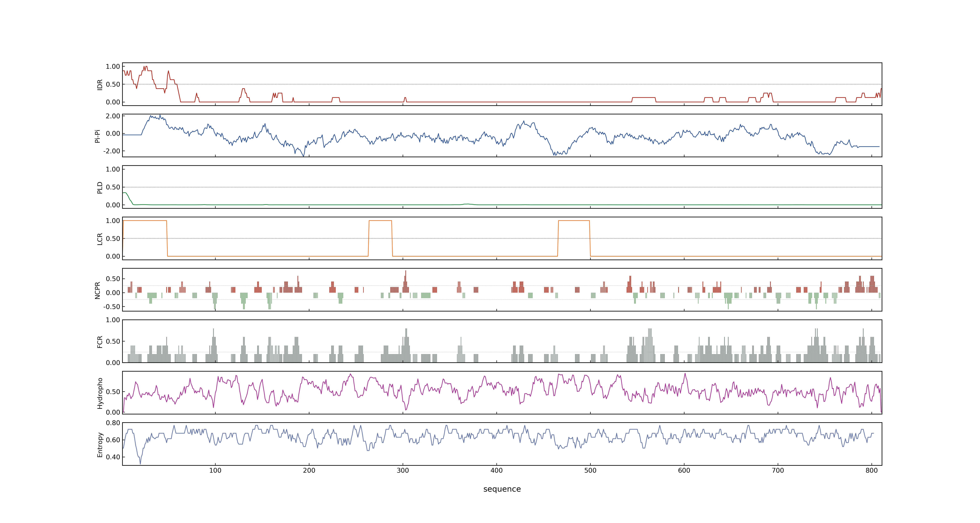The image size is (980, 523).
Task: Click the "1.00" tick of the LCR panel
Action: point(113,221)
